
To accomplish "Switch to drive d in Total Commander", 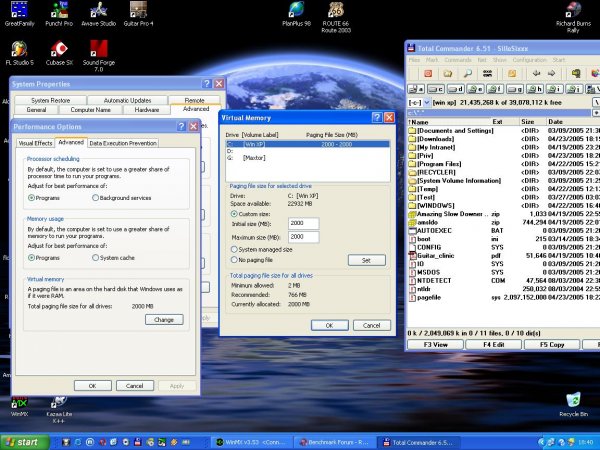I will pyautogui.click(x=455, y=89).
